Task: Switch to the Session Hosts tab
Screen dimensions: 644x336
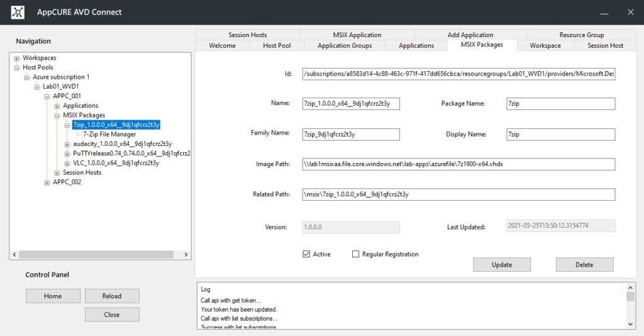Action: [x=248, y=35]
